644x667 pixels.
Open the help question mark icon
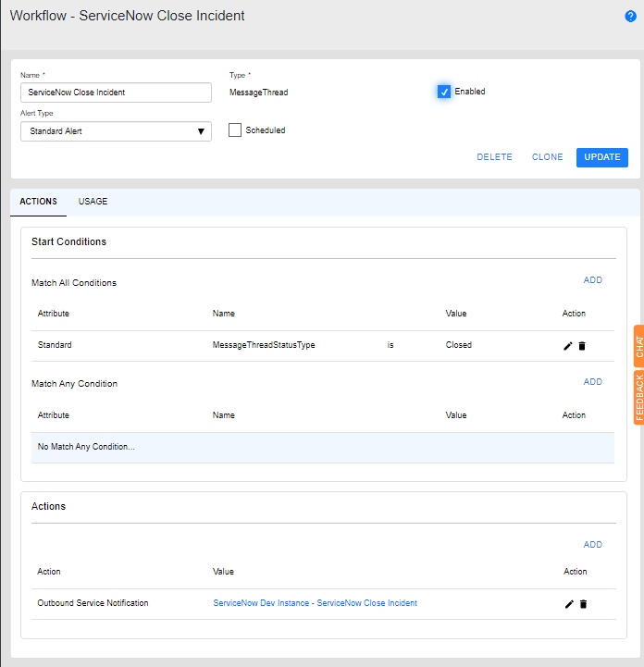coord(631,17)
